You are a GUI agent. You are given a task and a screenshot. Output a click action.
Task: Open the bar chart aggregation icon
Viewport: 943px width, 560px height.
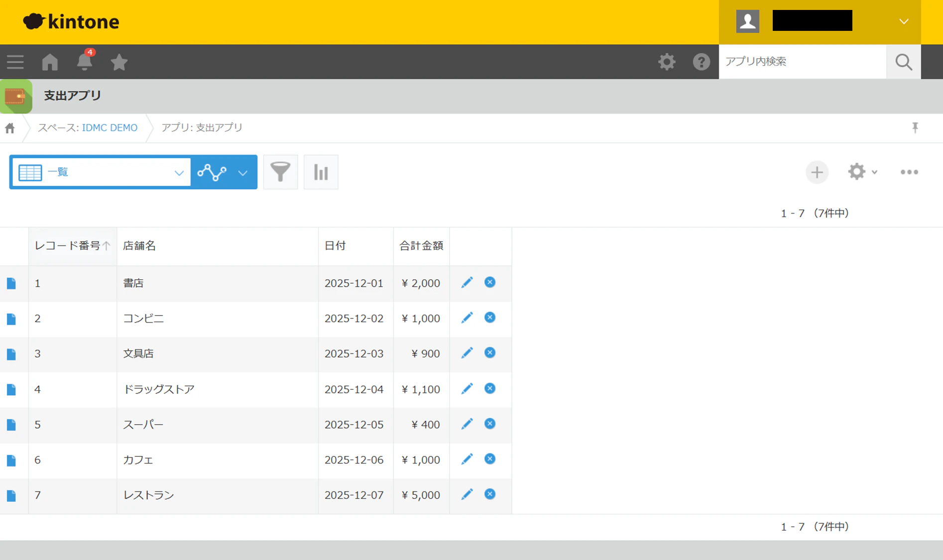[x=321, y=172]
